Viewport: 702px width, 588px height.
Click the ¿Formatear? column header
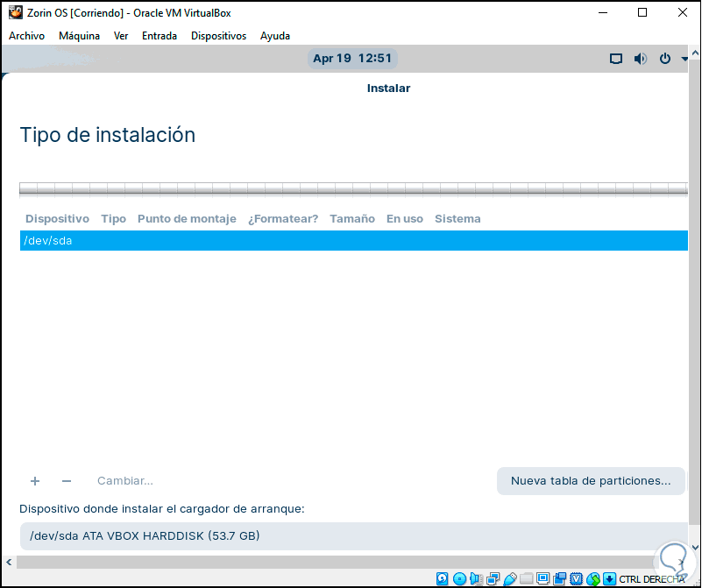(x=283, y=219)
